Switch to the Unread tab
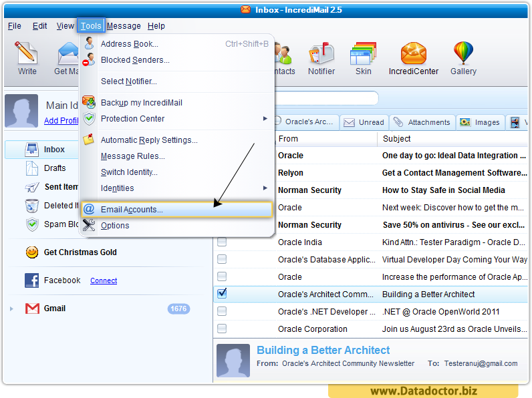532x398 pixels. 364,122
